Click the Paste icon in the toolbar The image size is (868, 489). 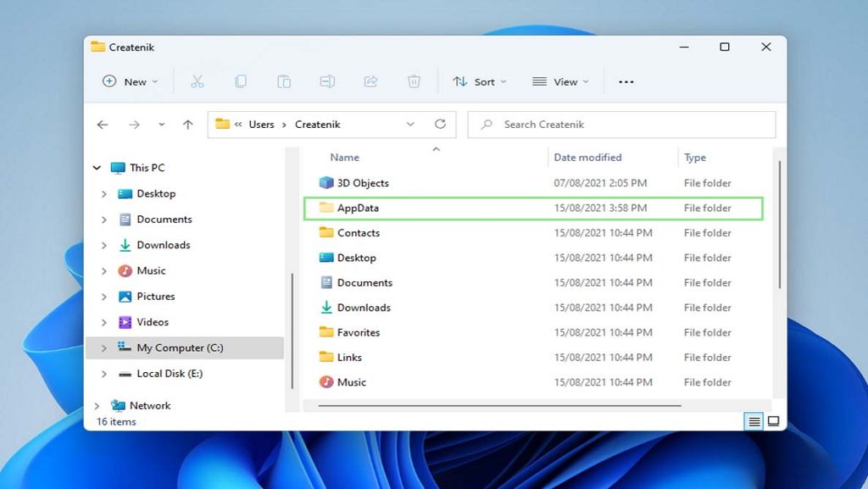(284, 81)
